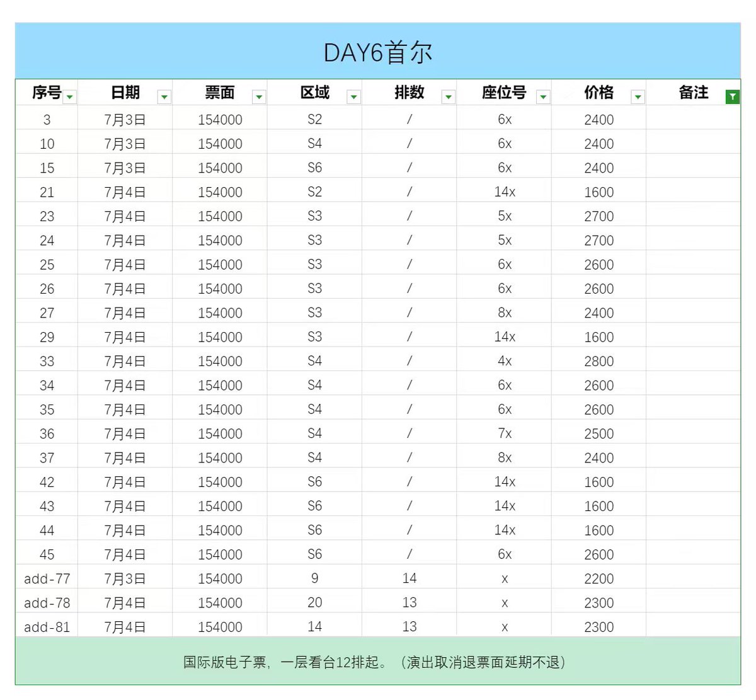The image size is (756, 700).
Task: Open the 区域 column filter dropdown
Action: point(354,97)
